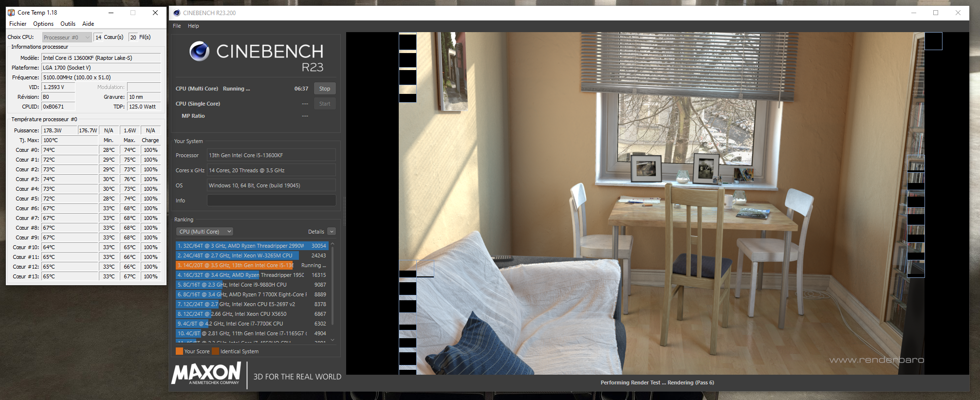Click the Fréquence 5100.00MHz value
Image resolution: width=980 pixels, height=400 pixels.
[101, 77]
